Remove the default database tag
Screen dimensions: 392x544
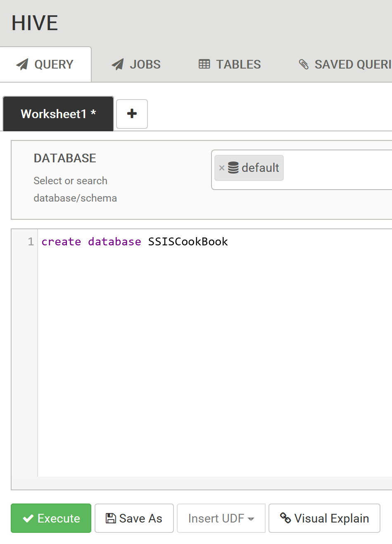[222, 168]
